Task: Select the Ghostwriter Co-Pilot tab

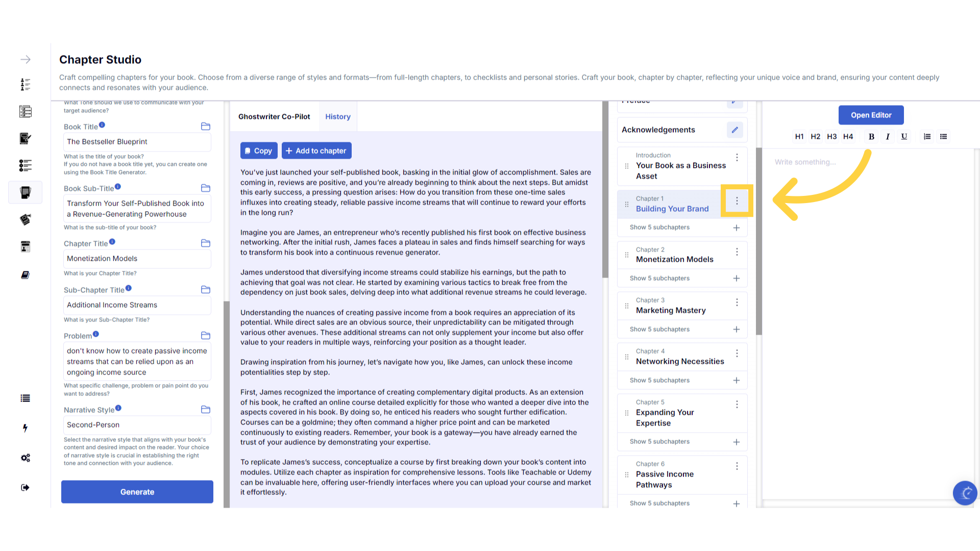Action: 274,116
